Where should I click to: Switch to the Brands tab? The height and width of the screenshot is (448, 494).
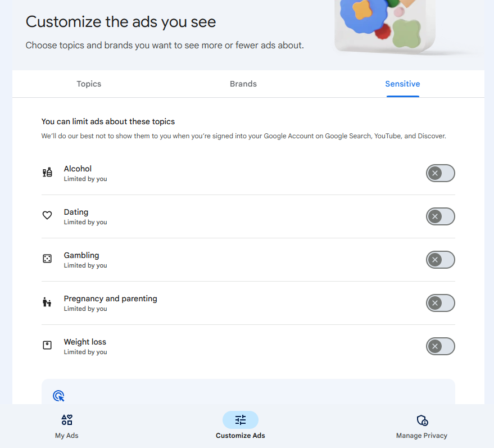(243, 84)
